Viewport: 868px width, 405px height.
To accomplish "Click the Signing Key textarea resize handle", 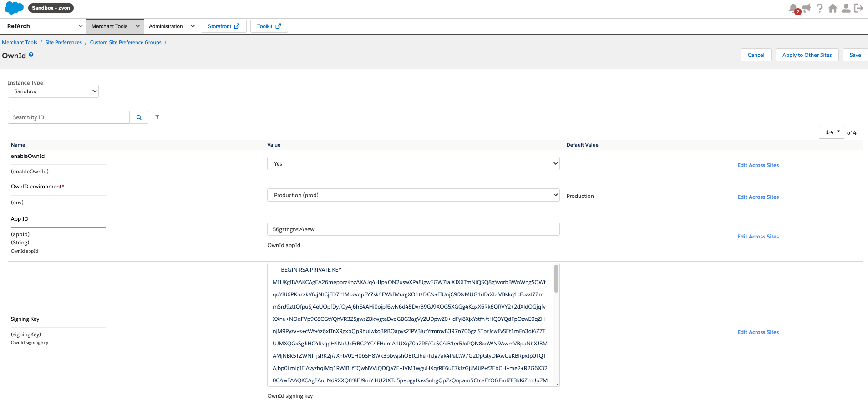I will [557, 384].
